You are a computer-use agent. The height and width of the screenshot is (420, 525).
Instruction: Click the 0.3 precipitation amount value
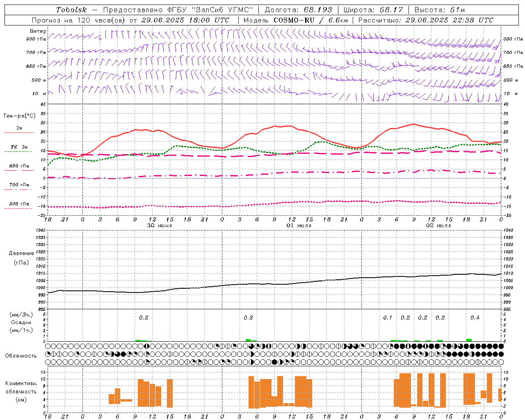coord(248,318)
